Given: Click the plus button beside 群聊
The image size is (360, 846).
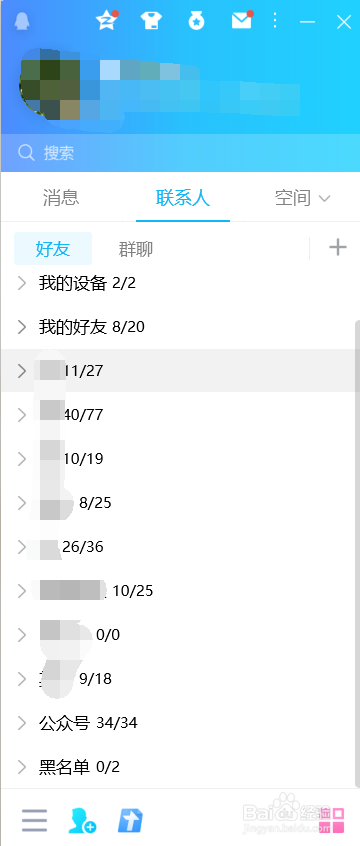Looking at the screenshot, I should point(338,248).
